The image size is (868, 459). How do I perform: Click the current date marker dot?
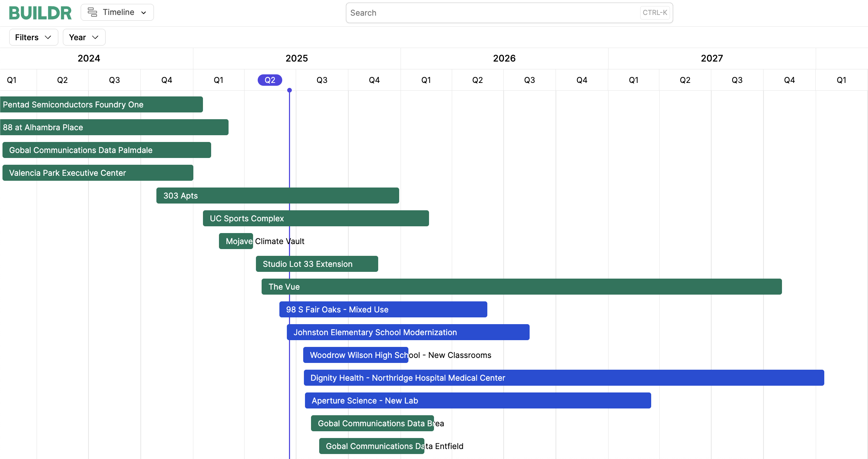[x=289, y=90]
